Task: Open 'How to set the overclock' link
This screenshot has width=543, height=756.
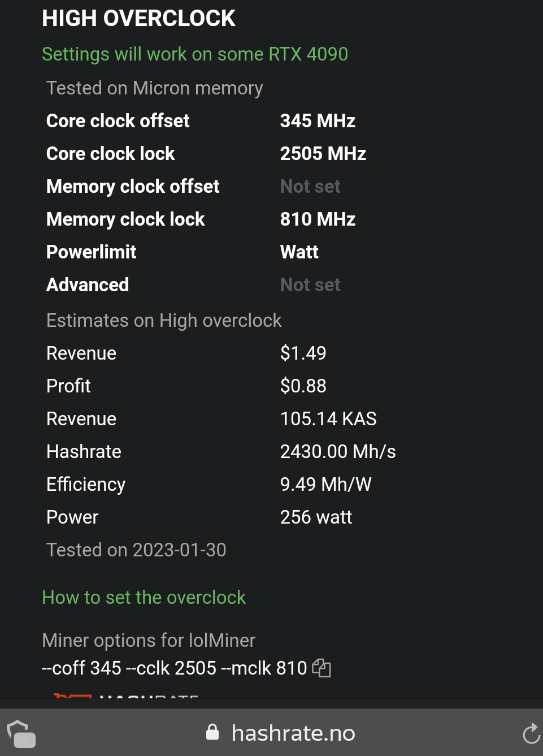Action: [x=144, y=598]
